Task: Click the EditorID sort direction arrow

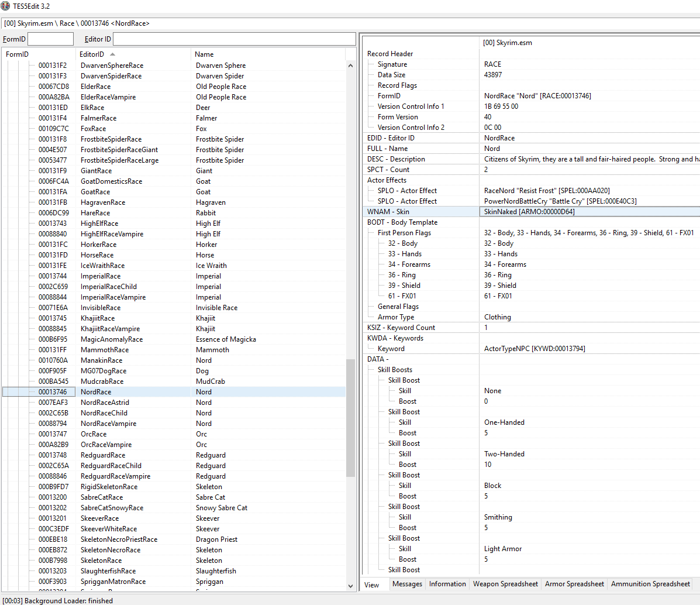Action: 112,54
